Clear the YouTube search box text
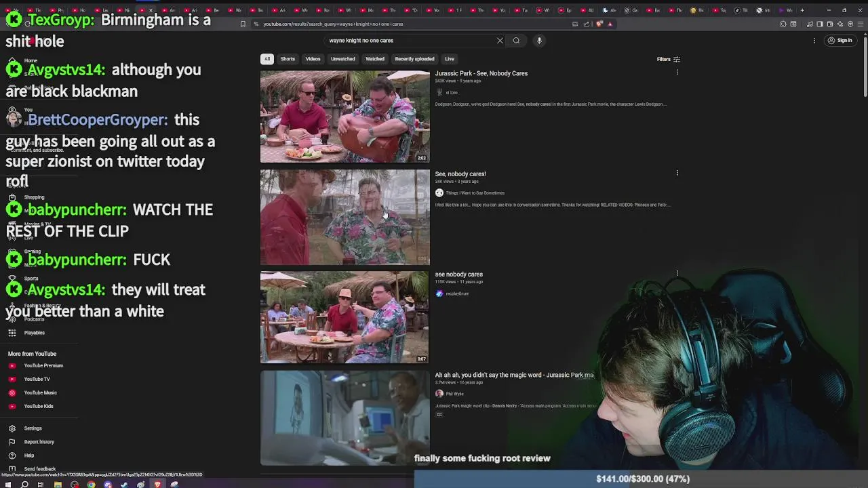The width and height of the screenshot is (868, 488). click(500, 41)
